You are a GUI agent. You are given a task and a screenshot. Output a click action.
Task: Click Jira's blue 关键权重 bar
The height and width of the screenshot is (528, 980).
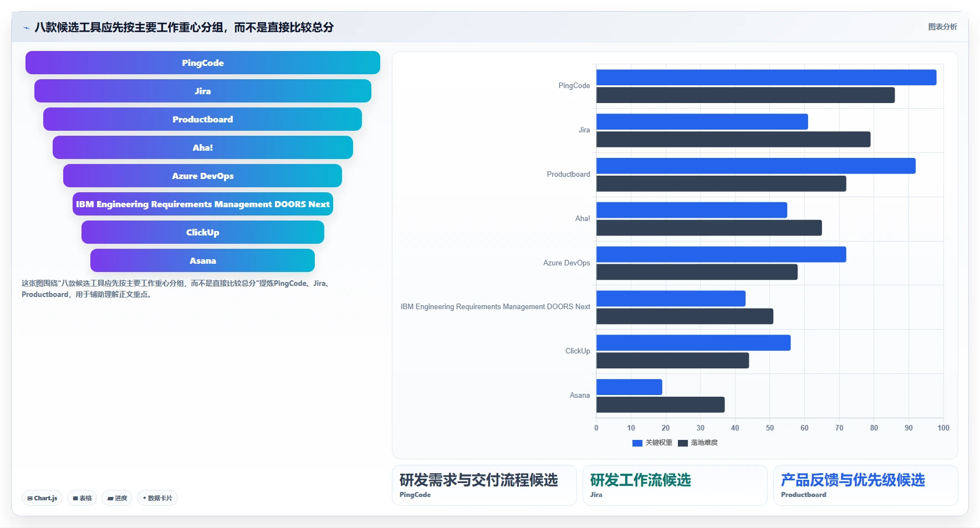click(702, 122)
